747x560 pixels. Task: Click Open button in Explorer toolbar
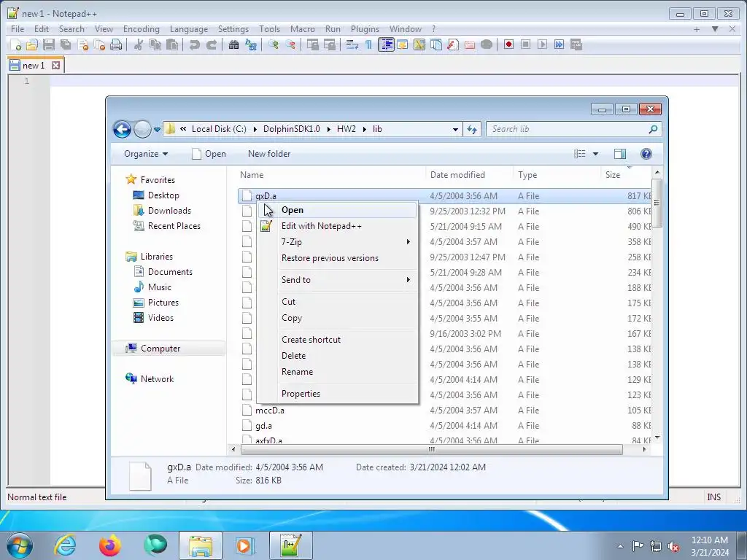click(209, 154)
